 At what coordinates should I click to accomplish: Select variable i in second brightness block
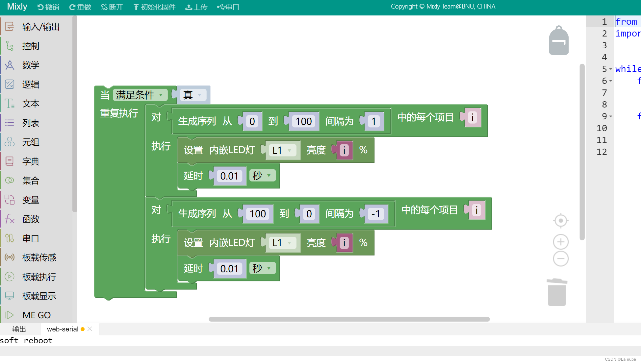[x=344, y=243]
